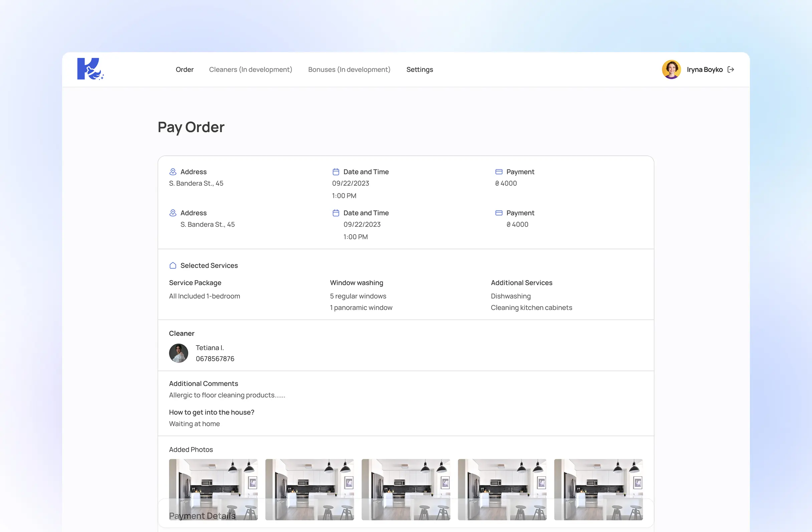Click cleaner Tetiana I.'s avatar photo
This screenshot has width=812, height=532.
[x=178, y=353]
